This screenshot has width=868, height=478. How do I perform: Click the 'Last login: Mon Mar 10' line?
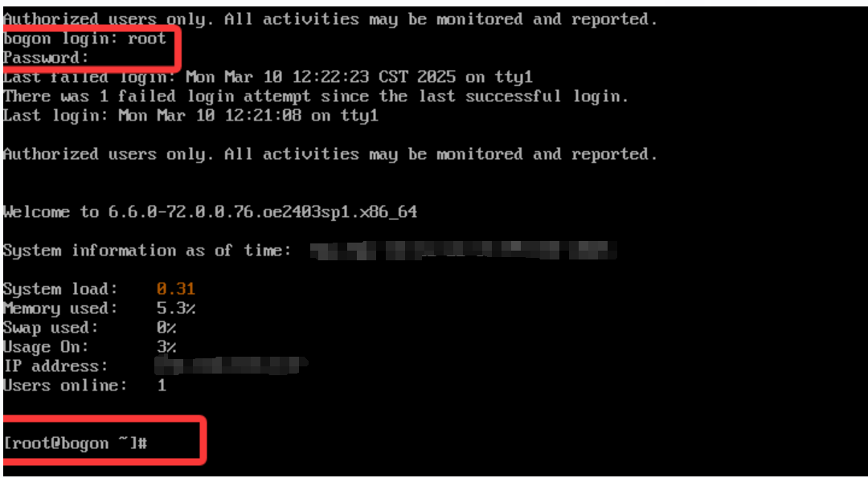coord(191,116)
